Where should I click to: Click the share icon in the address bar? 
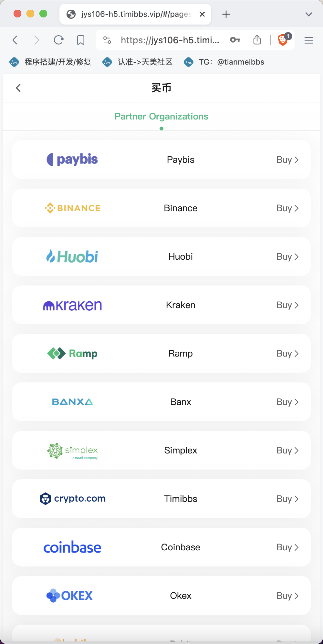click(x=257, y=40)
